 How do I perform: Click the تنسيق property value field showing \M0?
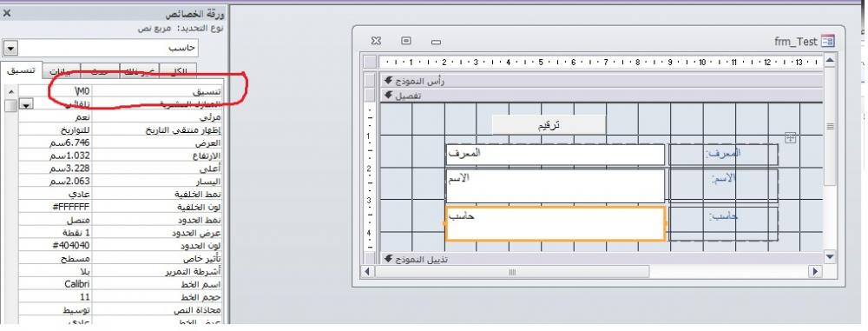point(56,91)
